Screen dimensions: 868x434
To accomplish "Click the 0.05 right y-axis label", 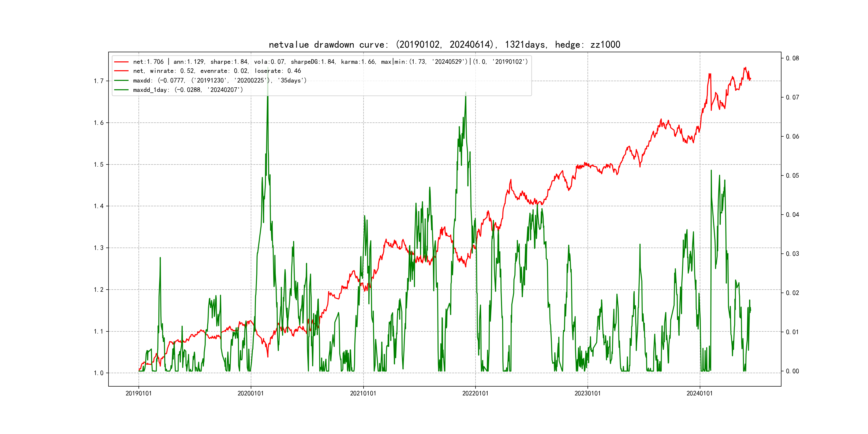I will (792, 175).
